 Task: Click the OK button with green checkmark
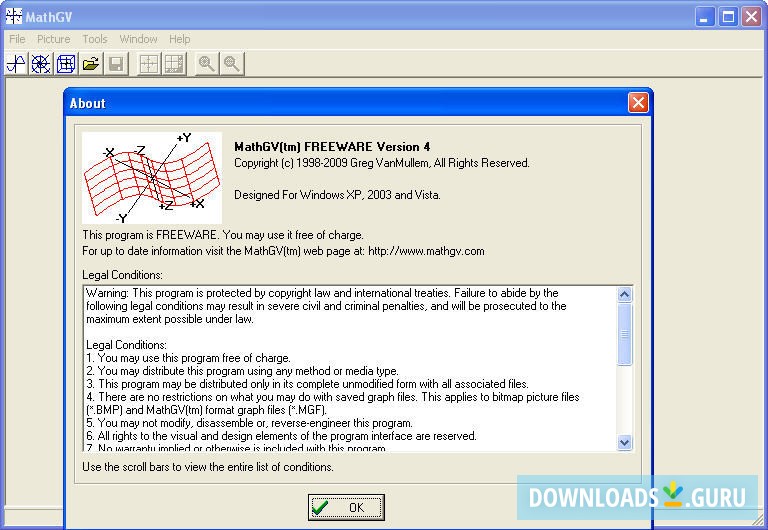pyautogui.click(x=346, y=507)
